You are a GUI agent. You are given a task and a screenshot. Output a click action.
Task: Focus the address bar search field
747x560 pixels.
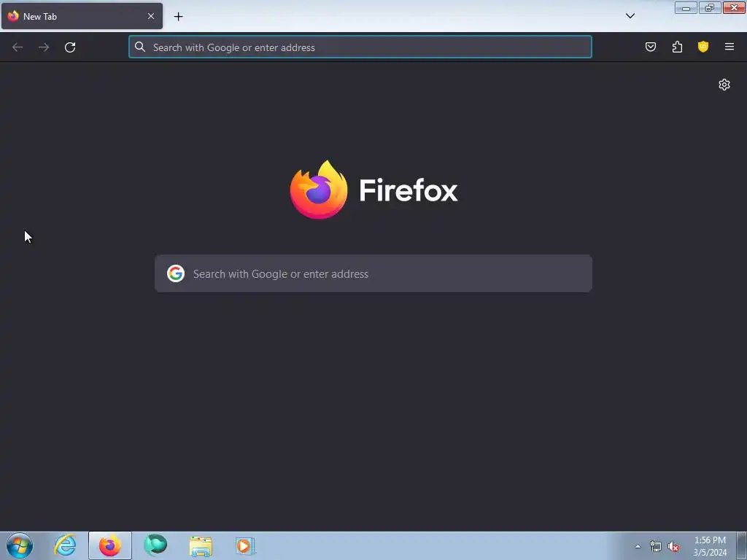click(x=360, y=47)
